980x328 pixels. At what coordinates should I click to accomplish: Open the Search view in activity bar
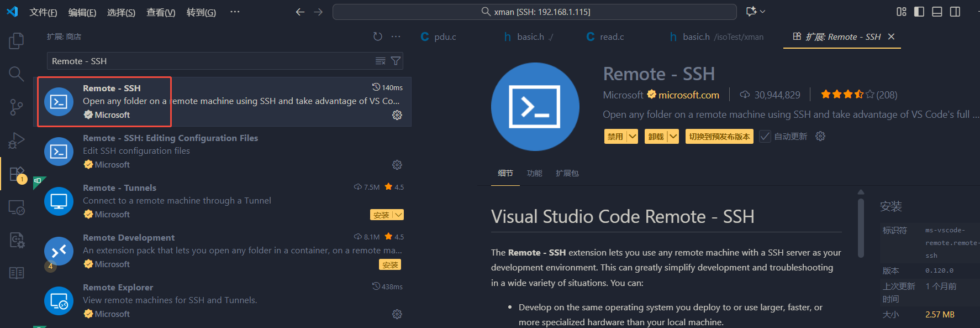[x=17, y=74]
